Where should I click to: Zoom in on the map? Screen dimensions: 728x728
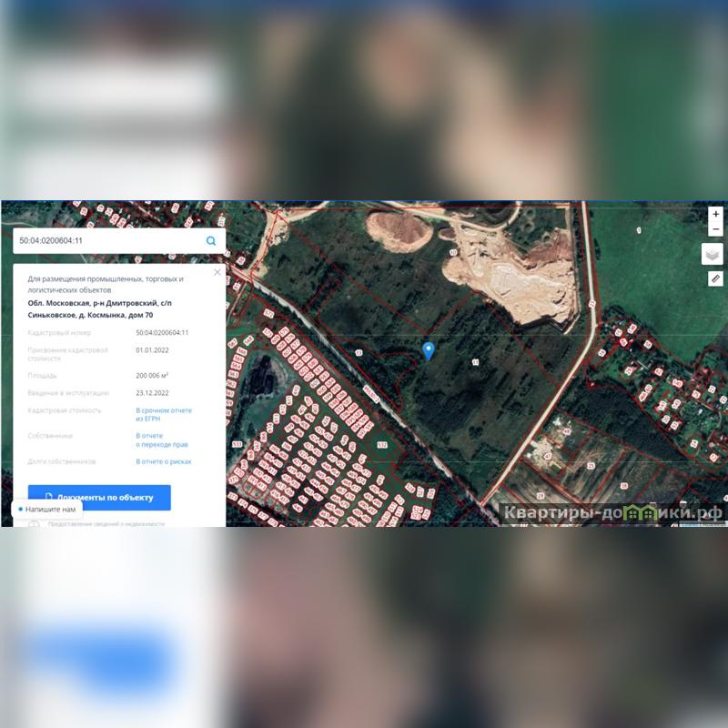(x=716, y=215)
